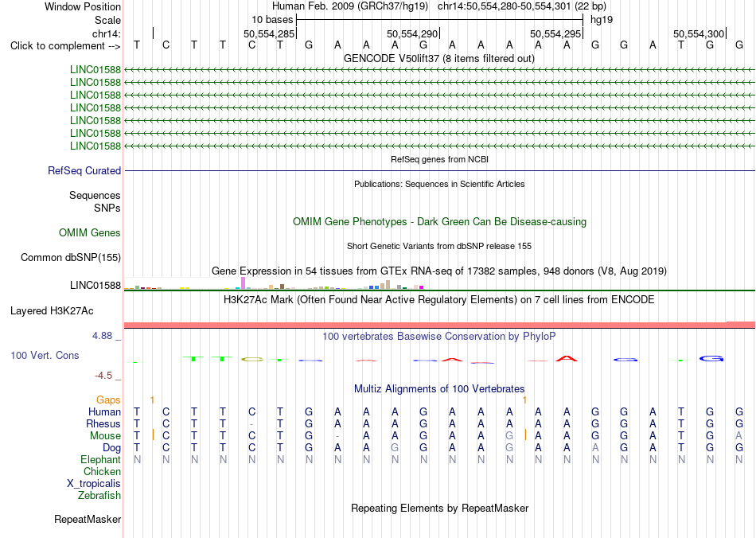Image resolution: width=756 pixels, height=538 pixels.
Task: Click the H3K27Ac Mark track title
Action: (439, 300)
